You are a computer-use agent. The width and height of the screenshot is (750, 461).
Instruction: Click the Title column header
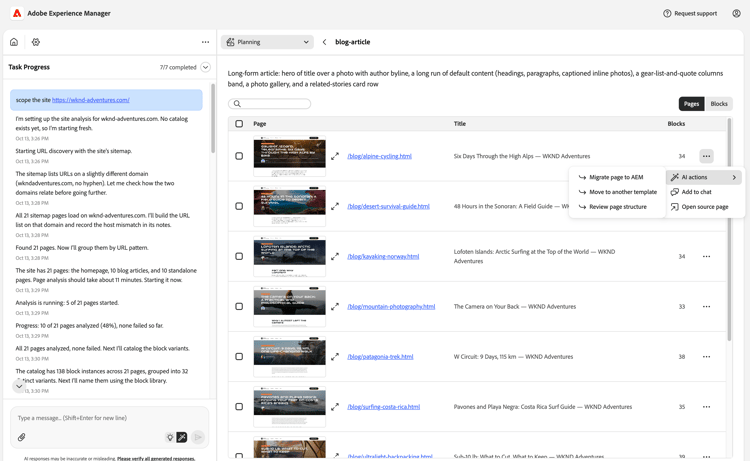[460, 124]
